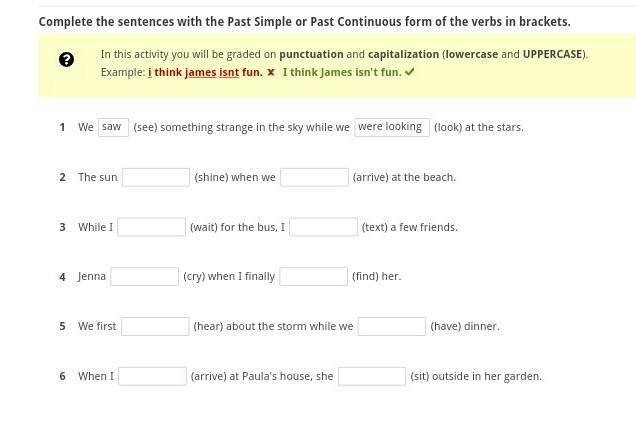
Task: Focus the blank before "(sit) outside"
Action: click(x=372, y=376)
